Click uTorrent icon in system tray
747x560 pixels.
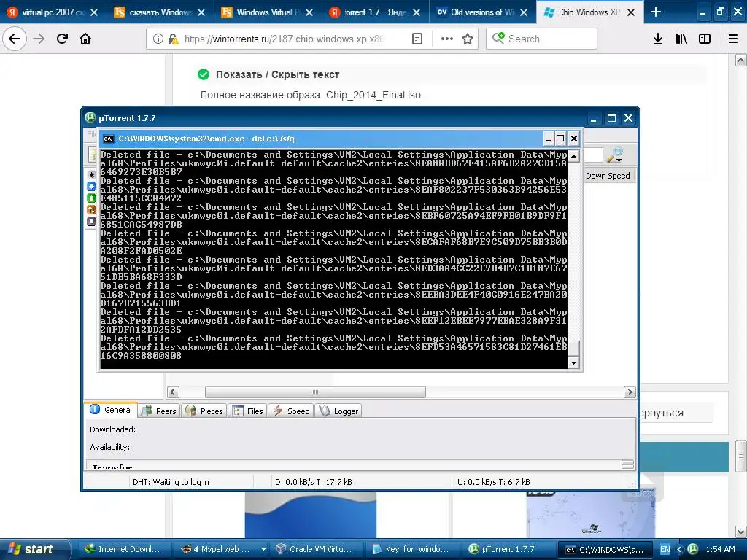[x=693, y=549]
